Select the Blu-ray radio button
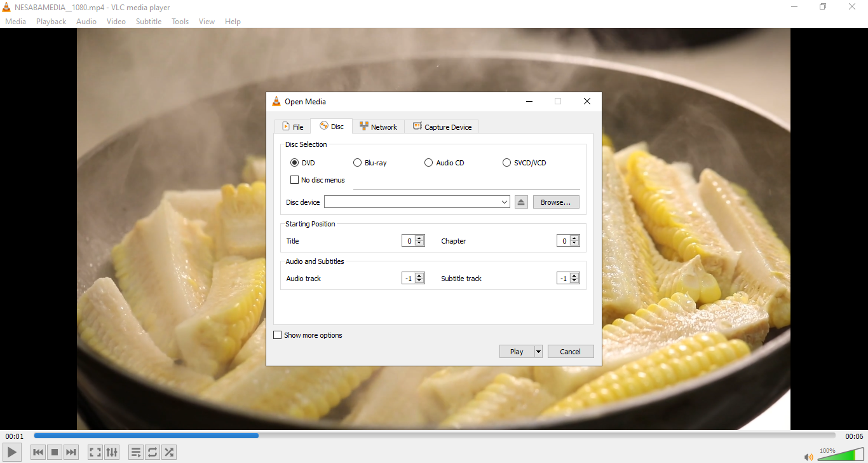 [x=358, y=163]
